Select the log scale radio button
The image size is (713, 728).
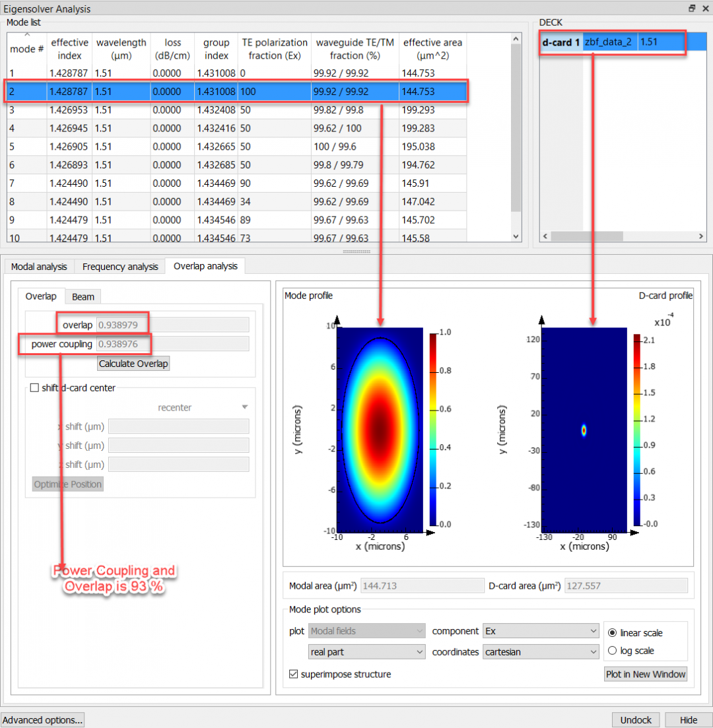pos(613,650)
